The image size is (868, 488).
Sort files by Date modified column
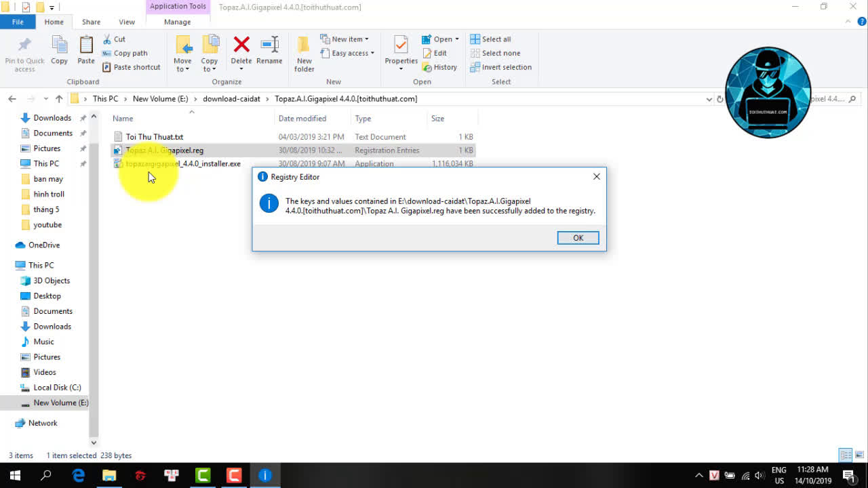click(302, 119)
